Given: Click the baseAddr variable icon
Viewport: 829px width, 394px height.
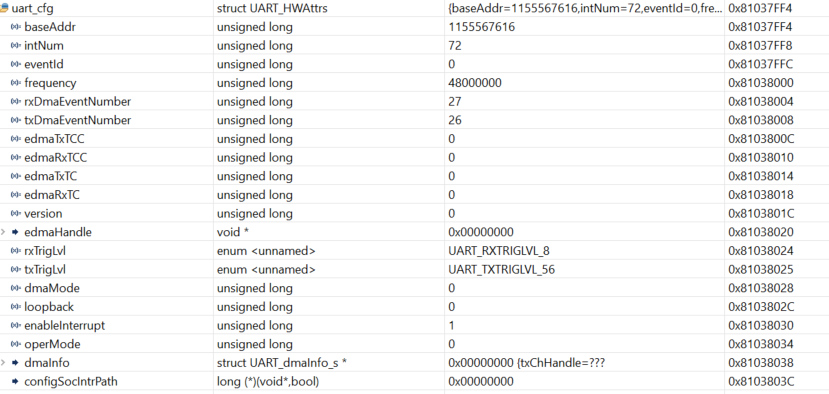Looking at the screenshot, I should click(x=16, y=27).
